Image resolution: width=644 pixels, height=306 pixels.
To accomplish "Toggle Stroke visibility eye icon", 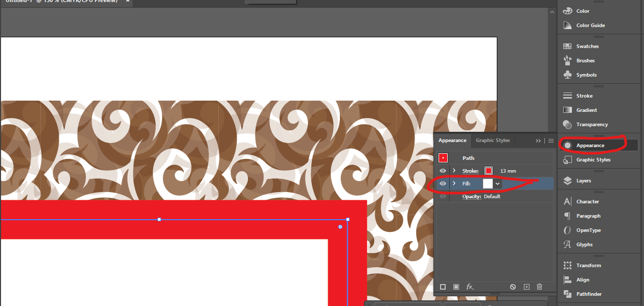I will (443, 171).
